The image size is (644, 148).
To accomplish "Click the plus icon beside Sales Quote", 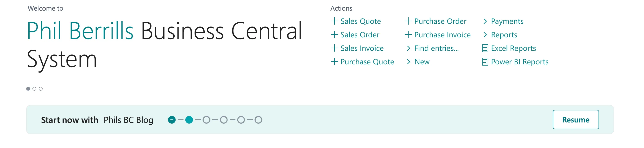I will coord(334,21).
